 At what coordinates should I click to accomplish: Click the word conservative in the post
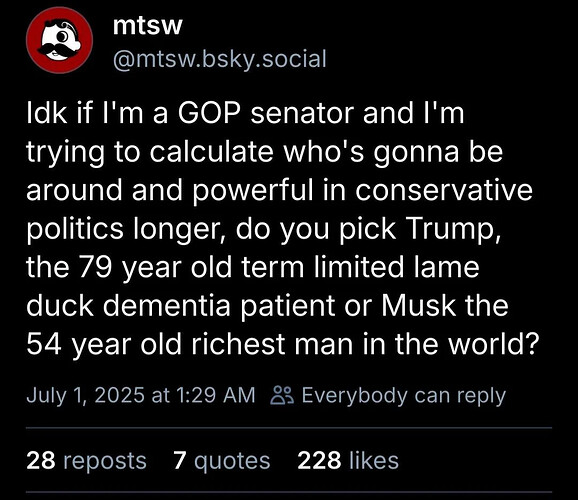point(444,190)
